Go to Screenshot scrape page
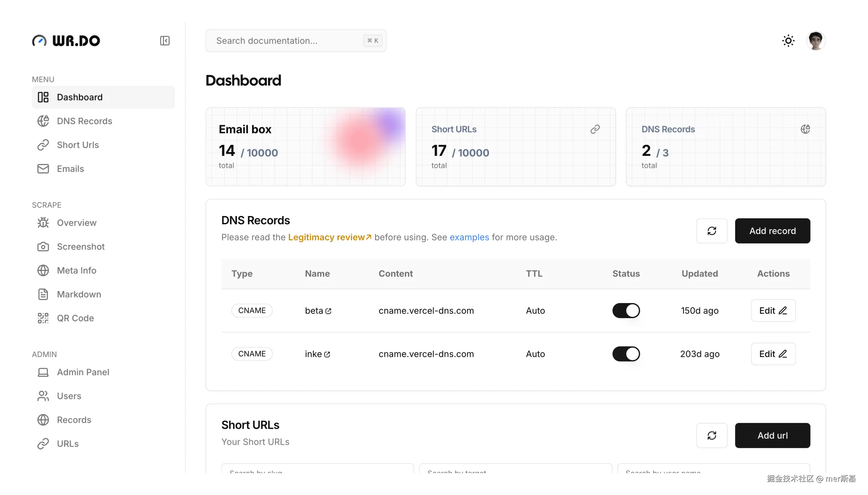The image size is (868, 495). 81,247
